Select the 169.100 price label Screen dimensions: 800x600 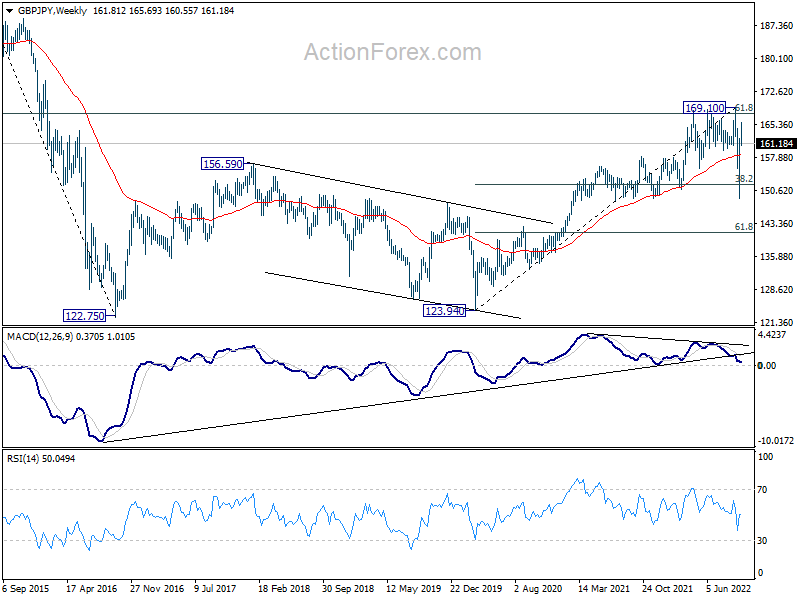click(x=705, y=108)
